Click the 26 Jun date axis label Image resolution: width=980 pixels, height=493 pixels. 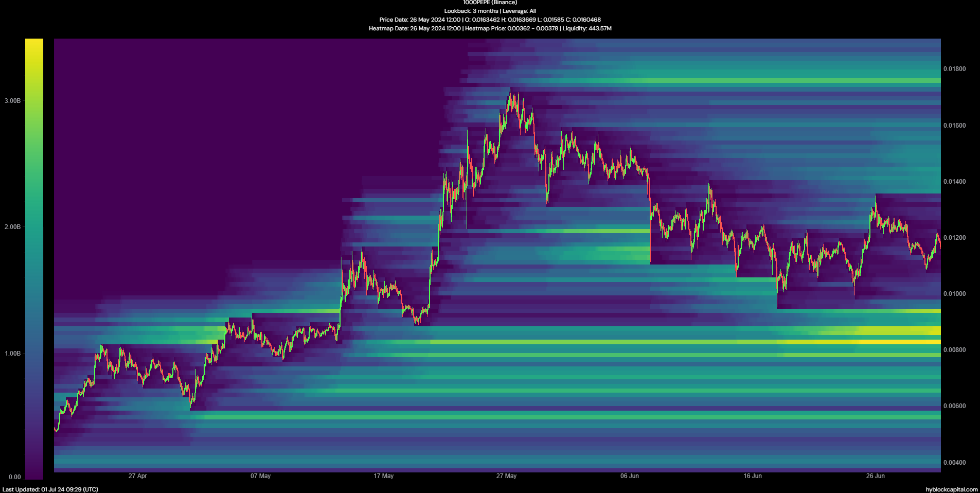(876, 476)
